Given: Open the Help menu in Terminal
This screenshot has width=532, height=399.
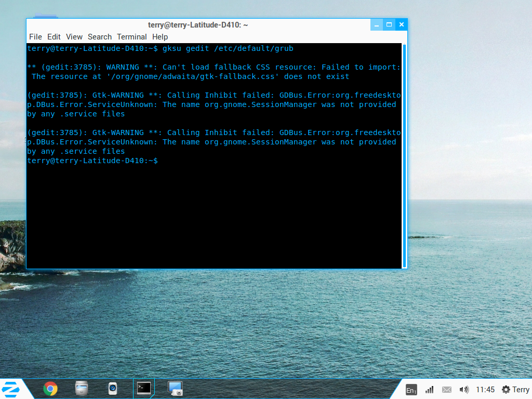Looking at the screenshot, I should tap(160, 37).
